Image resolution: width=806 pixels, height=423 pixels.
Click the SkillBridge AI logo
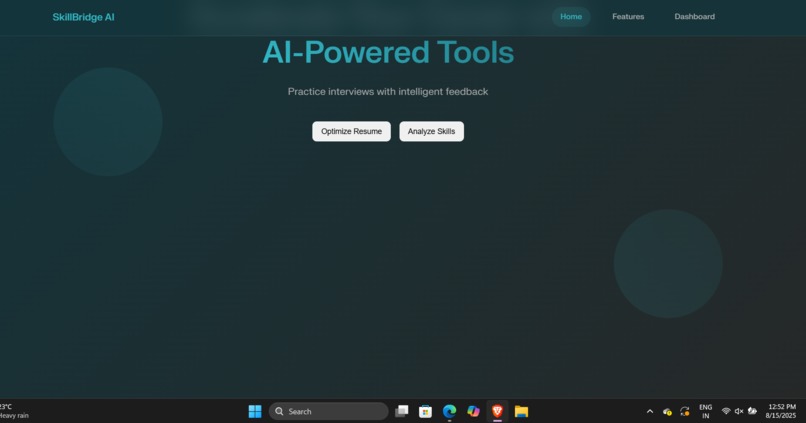[83, 17]
